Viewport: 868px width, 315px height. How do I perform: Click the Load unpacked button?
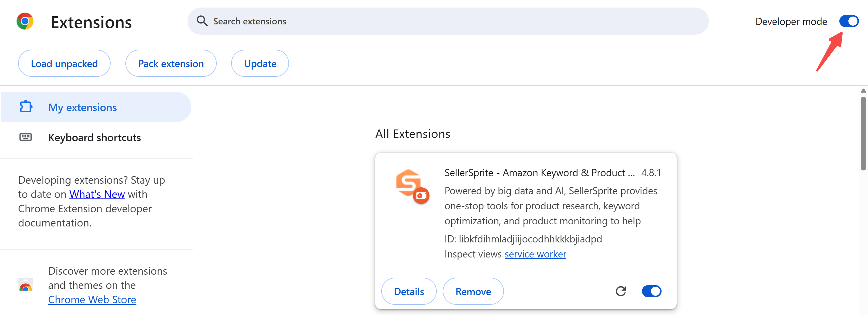[x=64, y=64]
